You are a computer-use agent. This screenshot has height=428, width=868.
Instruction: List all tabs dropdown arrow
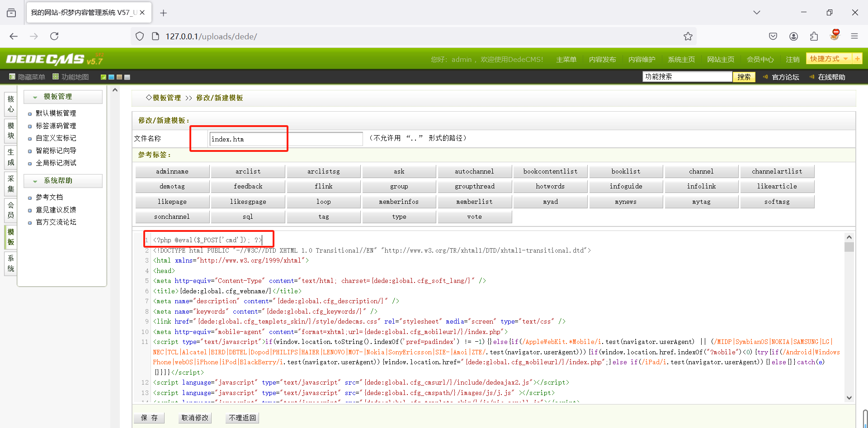tap(757, 13)
